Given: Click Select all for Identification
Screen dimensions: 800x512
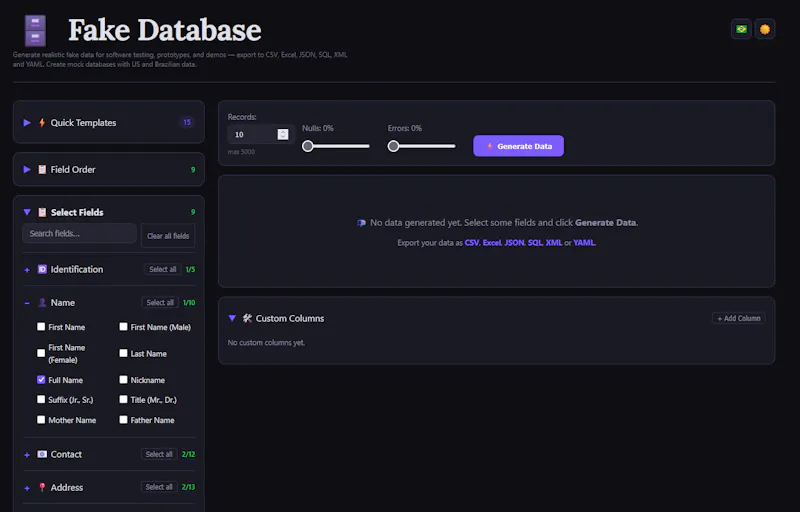Looking at the screenshot, I should point(163,269).
